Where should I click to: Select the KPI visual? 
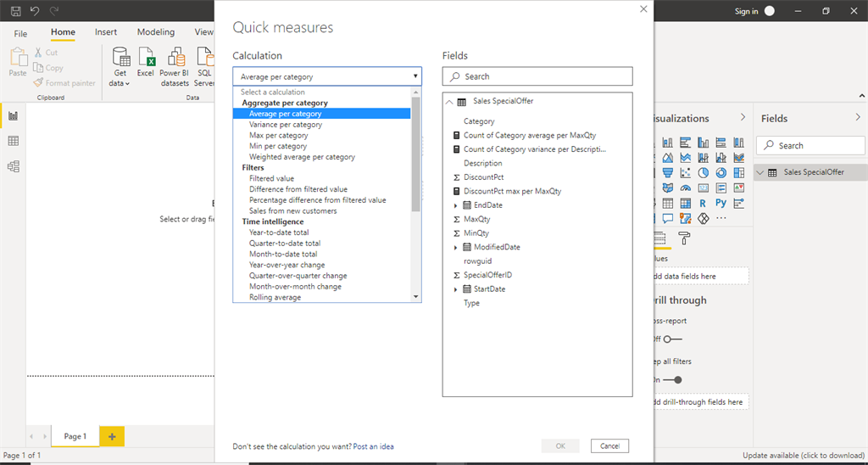pyautogui.click(x=738, y=188)
